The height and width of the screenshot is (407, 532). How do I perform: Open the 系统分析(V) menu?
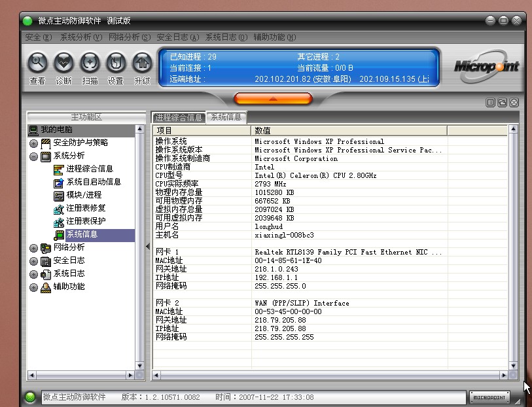tap(80, 37)
